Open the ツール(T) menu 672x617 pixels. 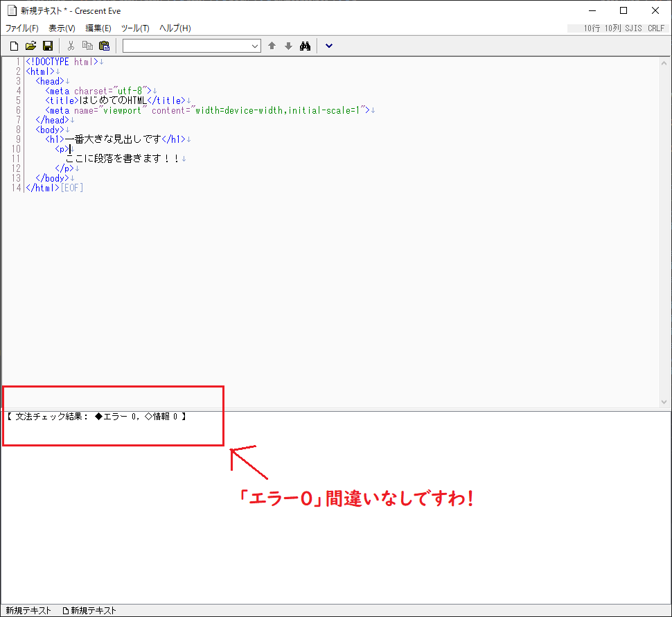pyautogui.click(x=135, y=28)
